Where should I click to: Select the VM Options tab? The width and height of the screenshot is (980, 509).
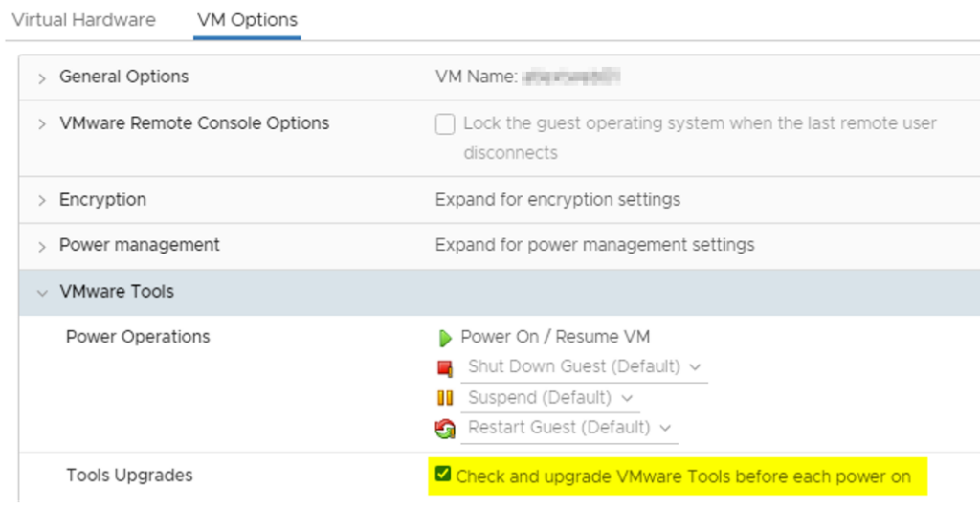tap(247, 20)
